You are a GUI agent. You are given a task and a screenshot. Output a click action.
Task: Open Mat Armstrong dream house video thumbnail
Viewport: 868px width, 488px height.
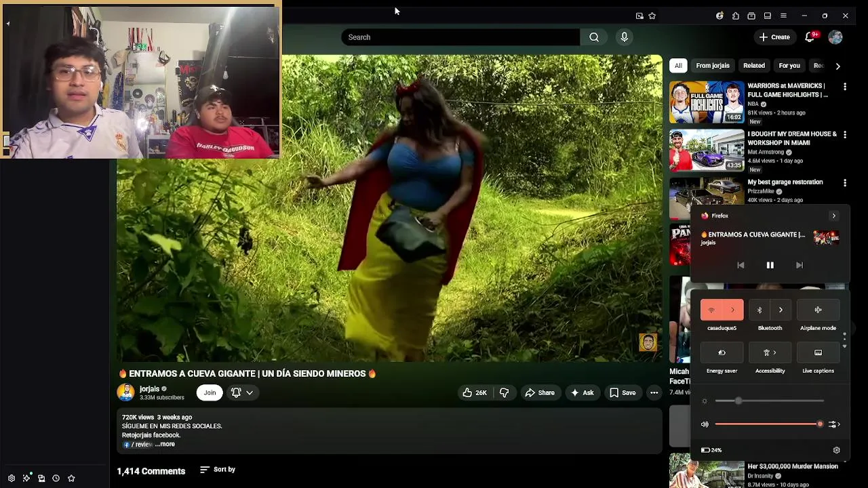point(707,150)
